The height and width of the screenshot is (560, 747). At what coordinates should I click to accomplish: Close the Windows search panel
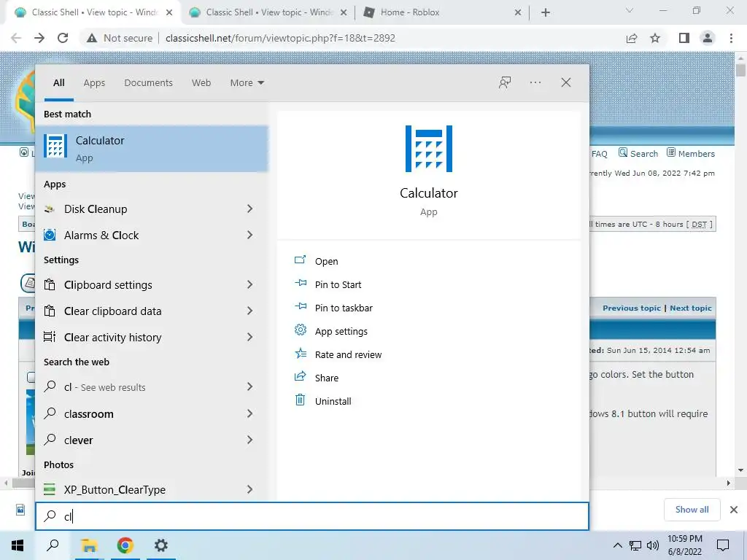(566, 82)
